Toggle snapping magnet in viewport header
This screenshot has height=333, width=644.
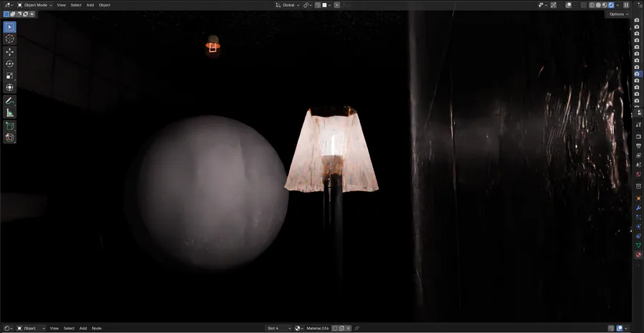point(318,5)
